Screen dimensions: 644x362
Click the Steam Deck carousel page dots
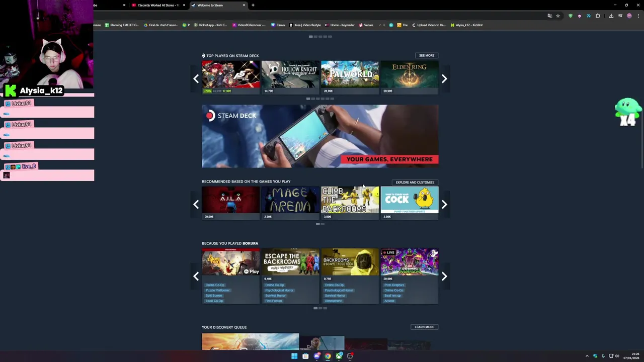pyautogui.click(x=320, y=99)
